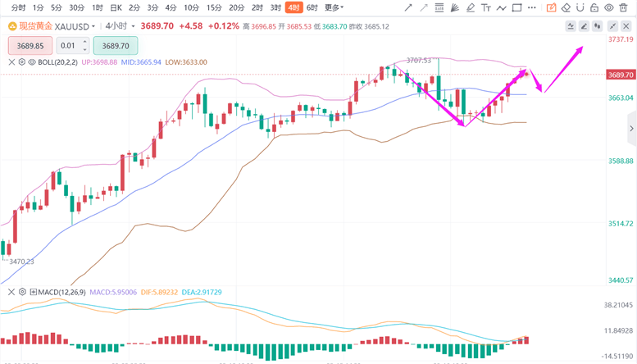Open MACD indicator settings gear
This screenshot has width=637, height=364.
click(20, 292)
